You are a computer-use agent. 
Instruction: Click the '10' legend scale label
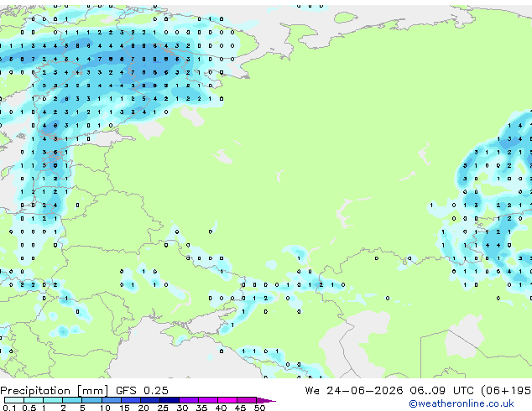(x=105, y=408)
